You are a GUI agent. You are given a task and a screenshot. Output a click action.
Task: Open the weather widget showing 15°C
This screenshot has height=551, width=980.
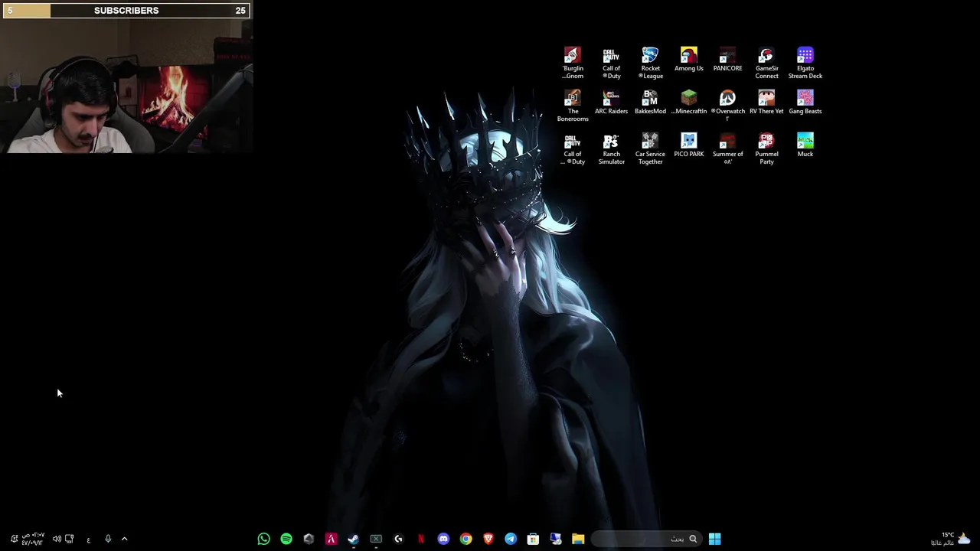coord(951,539)
